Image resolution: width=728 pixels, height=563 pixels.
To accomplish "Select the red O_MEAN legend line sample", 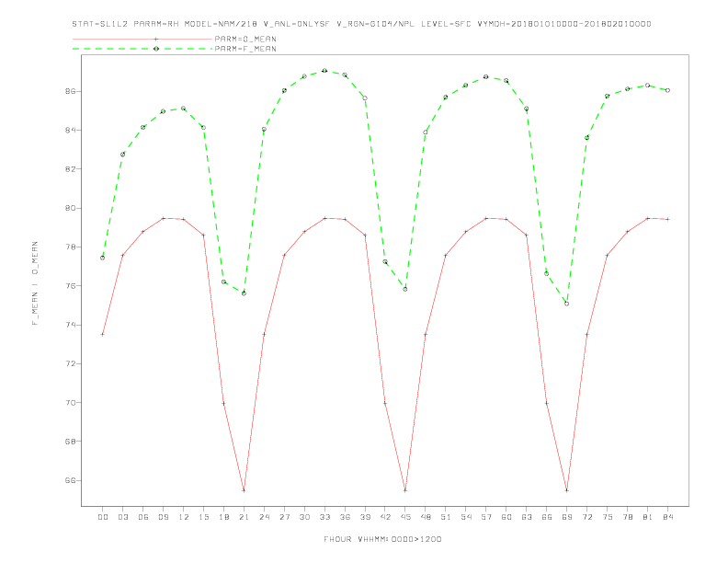I will coord(142,39).
